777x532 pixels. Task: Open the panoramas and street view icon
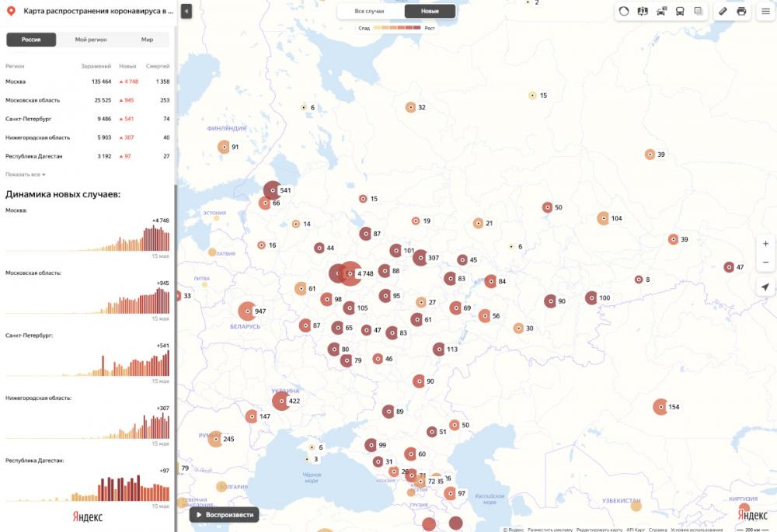[643, 12]
